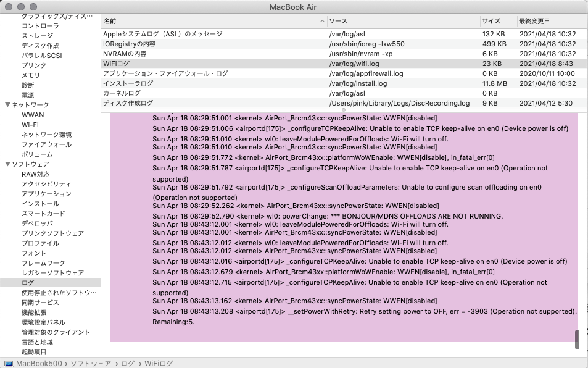This screenshot has height=368, width=588.
Task: Select プリンタソフトウェア in the sidebar
Action: click(52, 233)
